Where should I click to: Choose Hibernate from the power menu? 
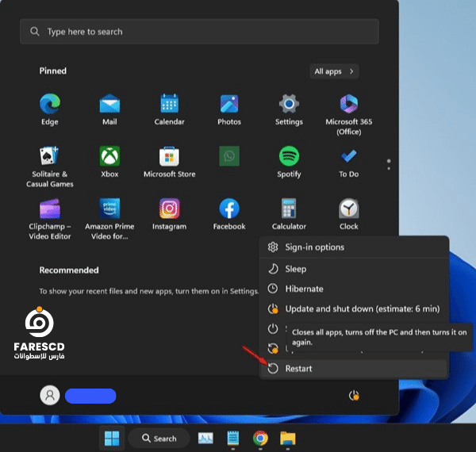(354, 289)
